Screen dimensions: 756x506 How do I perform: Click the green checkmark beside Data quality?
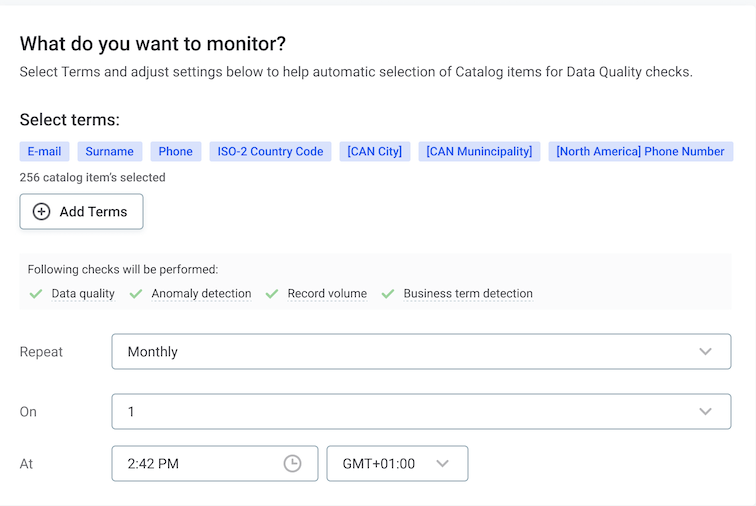(x=36, y=294)
